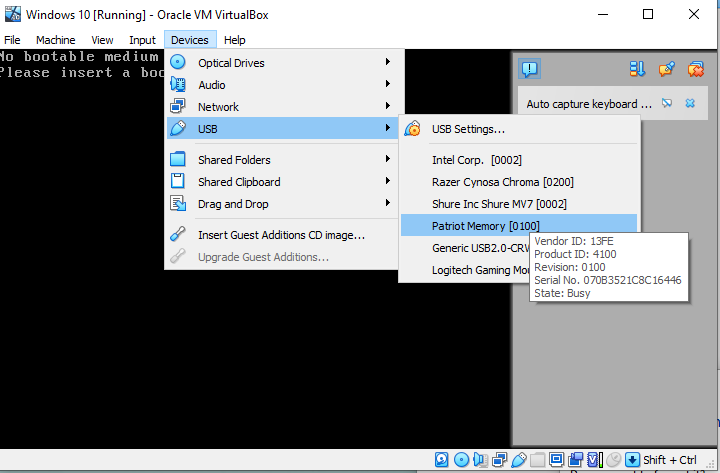
Task: Click the CPU virtualization status icon
Action: [595, 460]
